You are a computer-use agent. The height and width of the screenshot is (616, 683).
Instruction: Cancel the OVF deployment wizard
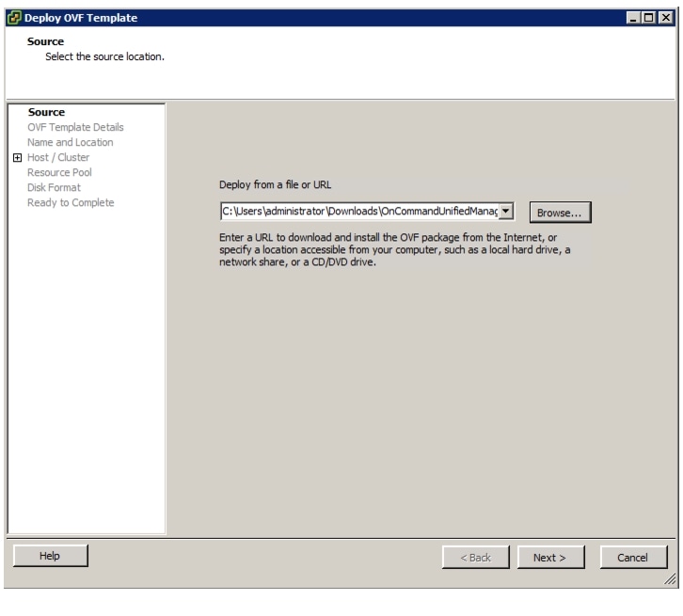[x=633, y=558]
